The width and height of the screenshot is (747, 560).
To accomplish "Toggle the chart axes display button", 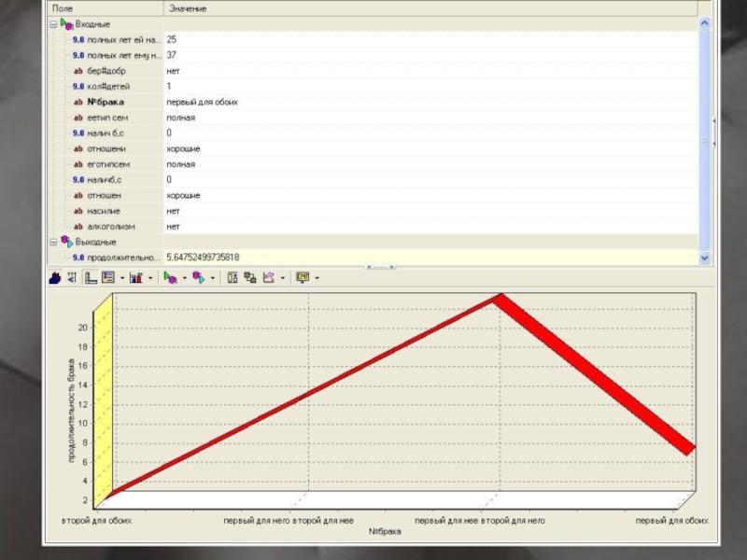I will 91,277.
